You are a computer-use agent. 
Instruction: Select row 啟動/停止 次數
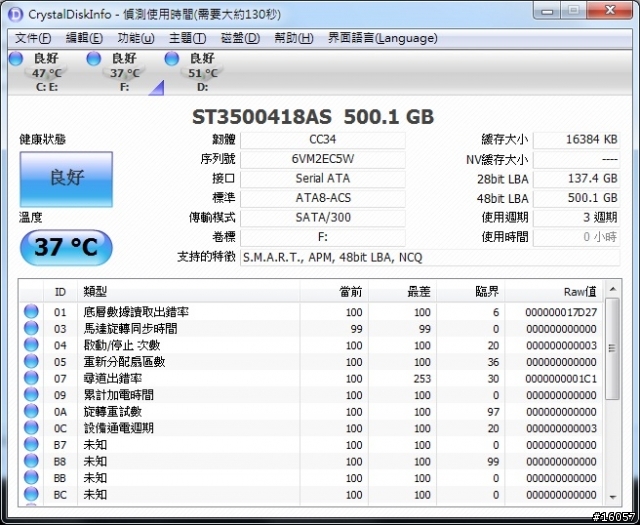(311, 345)
